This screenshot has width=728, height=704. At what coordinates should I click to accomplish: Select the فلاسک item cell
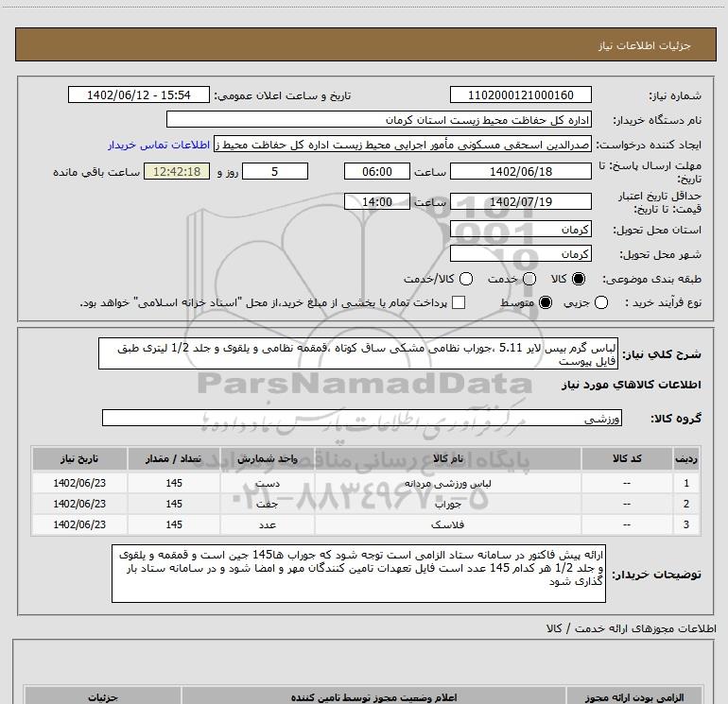448,524
